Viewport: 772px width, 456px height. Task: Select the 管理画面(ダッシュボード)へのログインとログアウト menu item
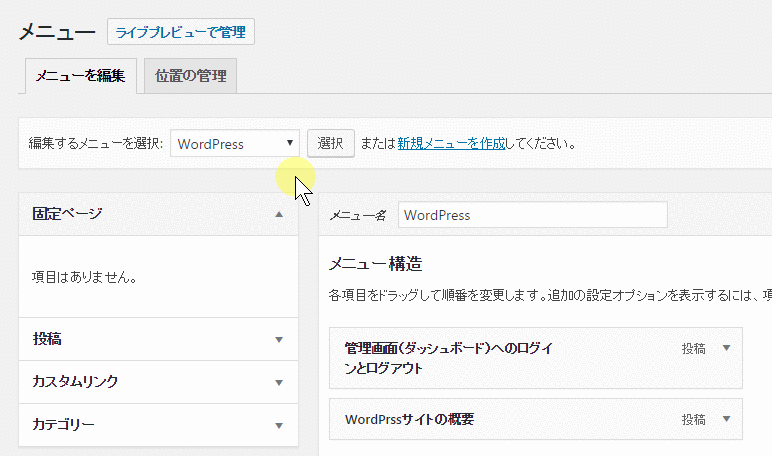pos(536,358)
